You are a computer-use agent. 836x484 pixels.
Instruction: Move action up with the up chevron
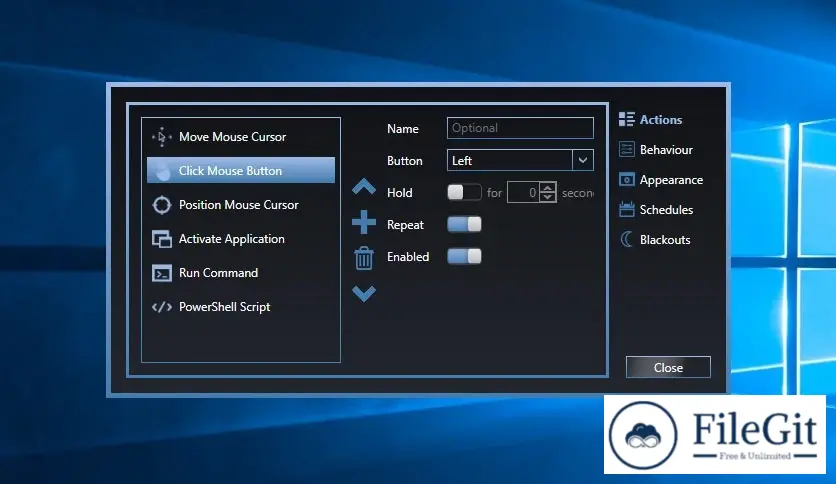[x=364, y=187]
